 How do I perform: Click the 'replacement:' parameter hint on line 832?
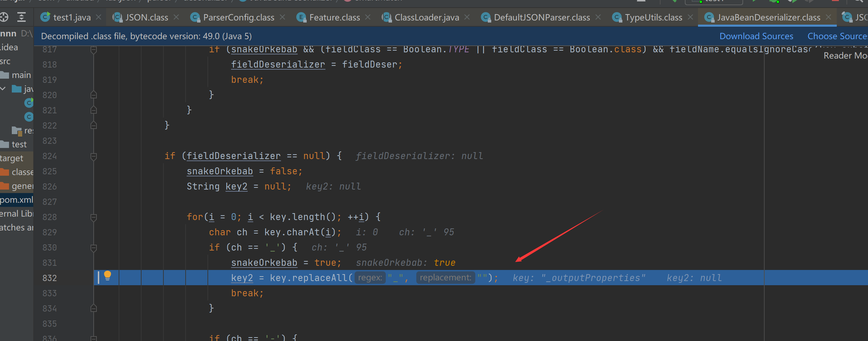click(445, 278)
